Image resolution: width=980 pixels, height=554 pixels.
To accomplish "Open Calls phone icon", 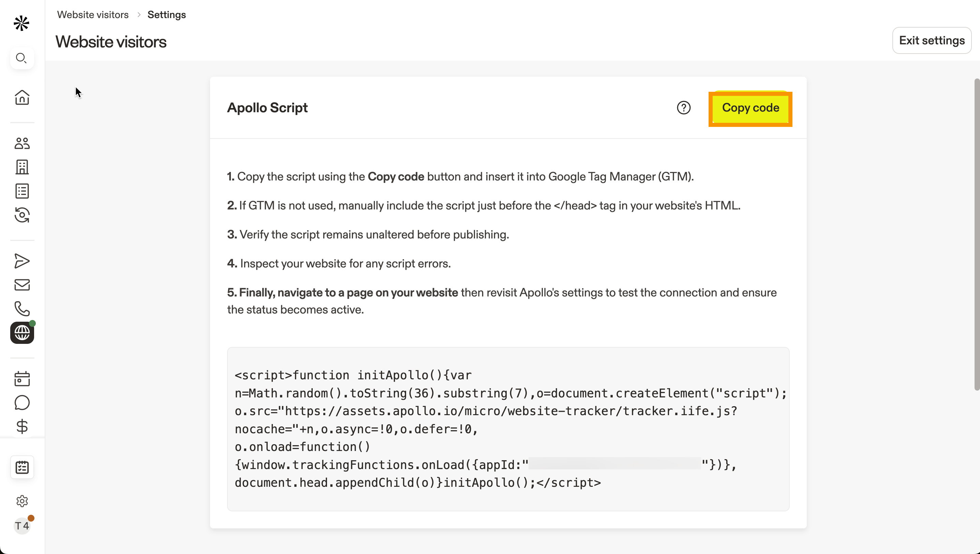I will pos(22,309).
